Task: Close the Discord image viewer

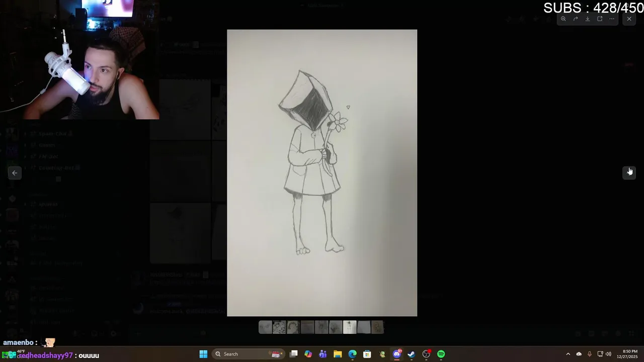Action: click(x=629, y=19)
